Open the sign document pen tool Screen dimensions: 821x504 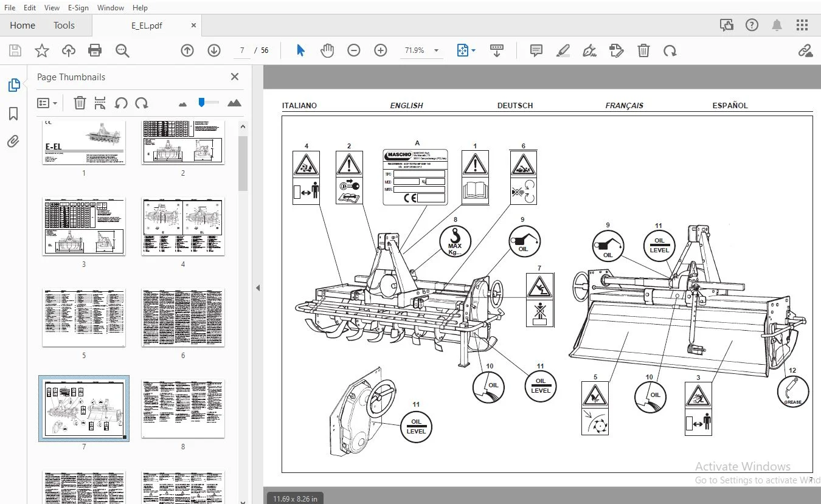[x=589, y=50]
